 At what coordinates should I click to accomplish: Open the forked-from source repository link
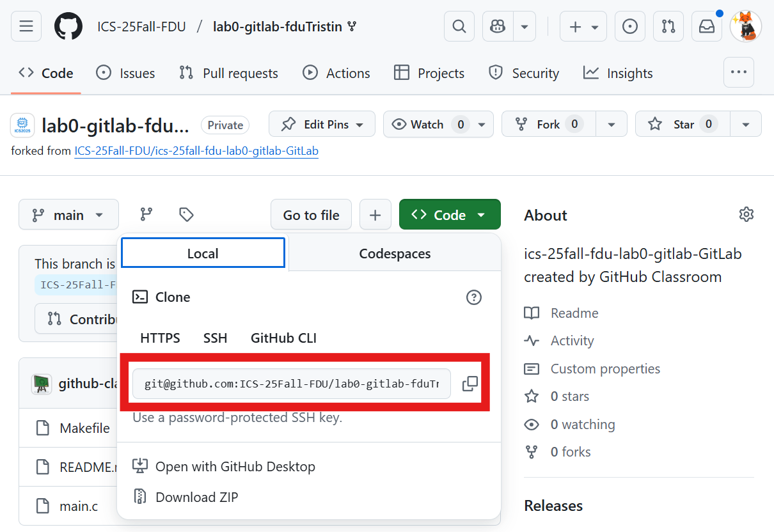(196, 152)
